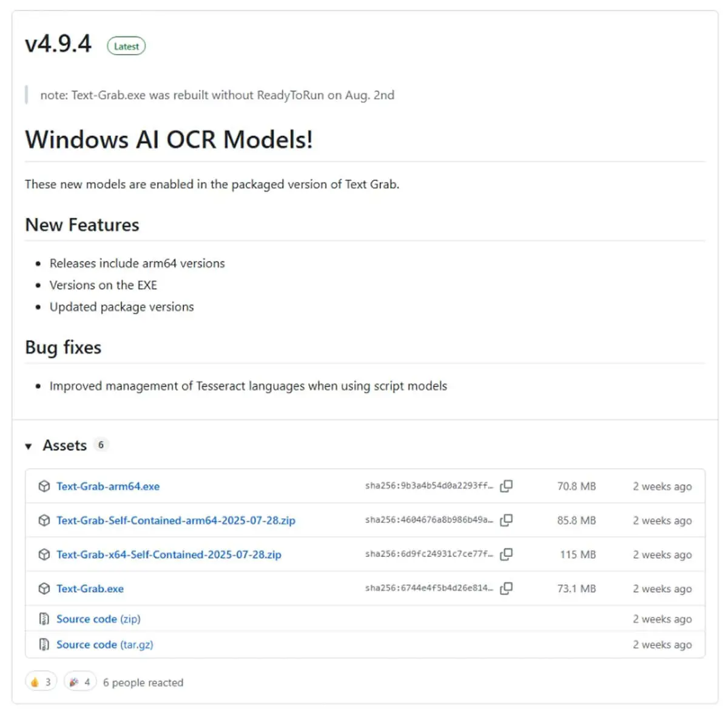This screenshot has height=717, width=728.
Task: Click the sha256:6d9fc24931c7ce77f hash text
Action: point(429,554)
